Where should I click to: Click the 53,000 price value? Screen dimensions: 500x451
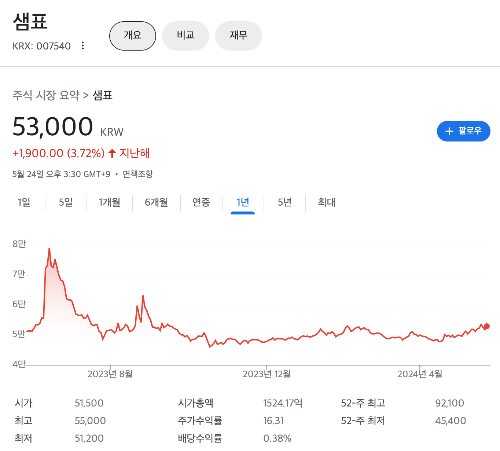(x=52, y=127)
